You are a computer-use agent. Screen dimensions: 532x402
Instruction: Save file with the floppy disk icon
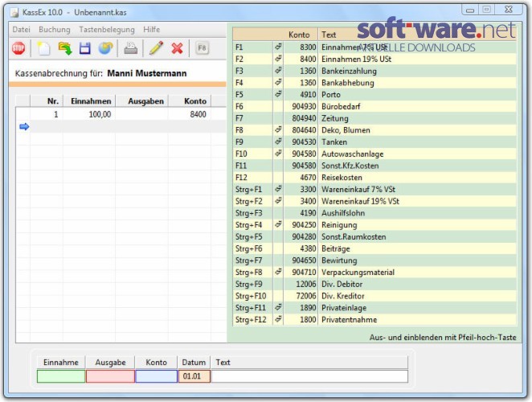pos(85,48)
